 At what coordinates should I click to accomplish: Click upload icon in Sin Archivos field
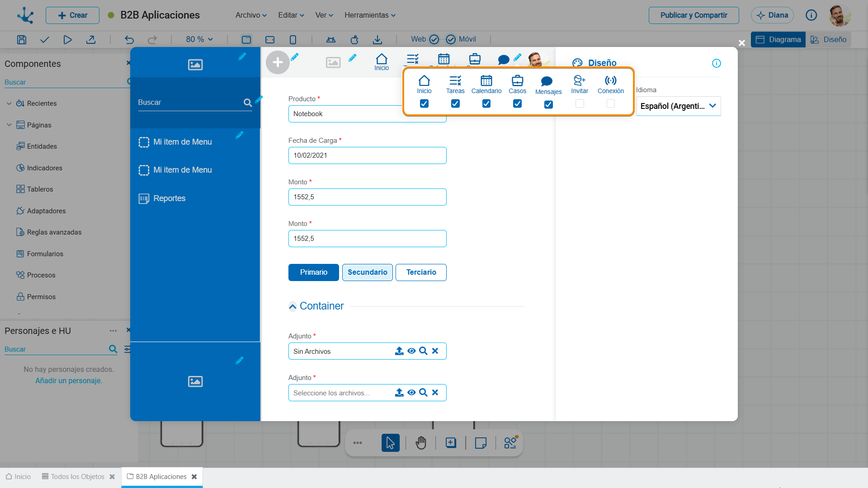[x=399, y=351]
